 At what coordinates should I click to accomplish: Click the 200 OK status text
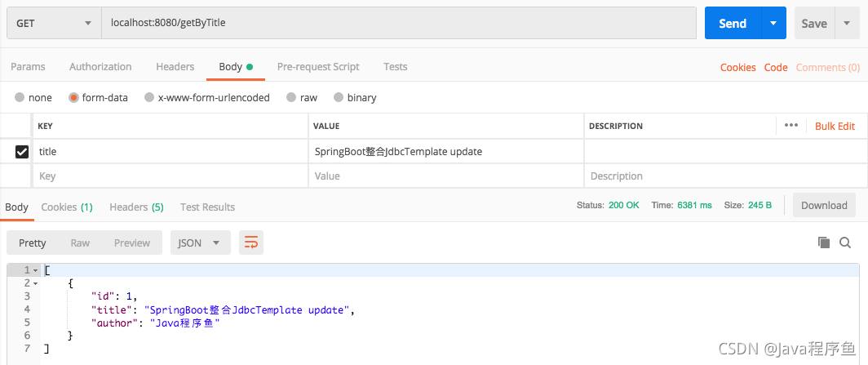[624, 205]
